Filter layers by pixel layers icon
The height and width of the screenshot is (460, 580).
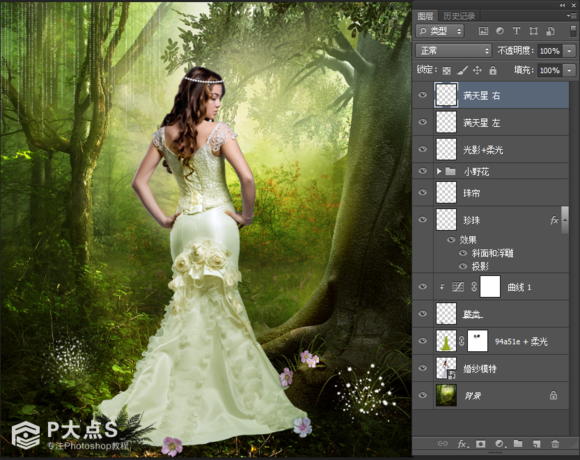pyautogui.click(x=483, y=31)
